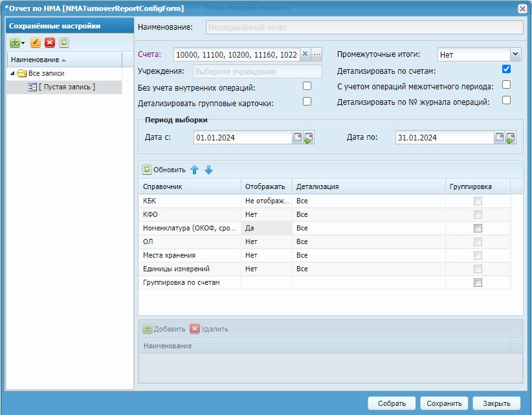
Task: Toggle grouping checkbox for КБК
Action: pyautogui.click(x=478, y=201)
